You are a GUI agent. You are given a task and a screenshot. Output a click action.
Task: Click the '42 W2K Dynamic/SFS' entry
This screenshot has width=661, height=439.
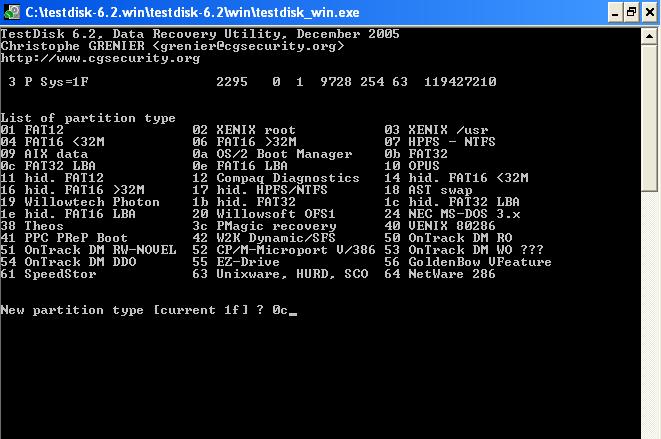pyautogui.click(x=264, y=238)
